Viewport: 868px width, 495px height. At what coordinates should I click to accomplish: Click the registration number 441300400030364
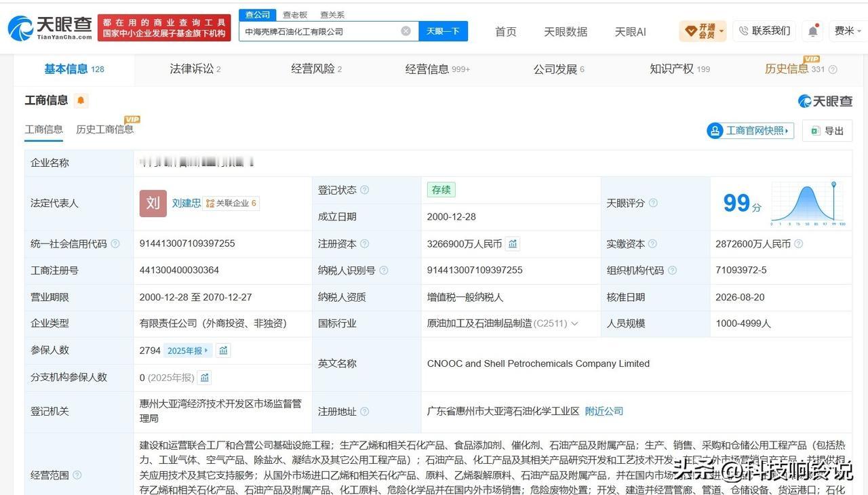pos(180,271)
